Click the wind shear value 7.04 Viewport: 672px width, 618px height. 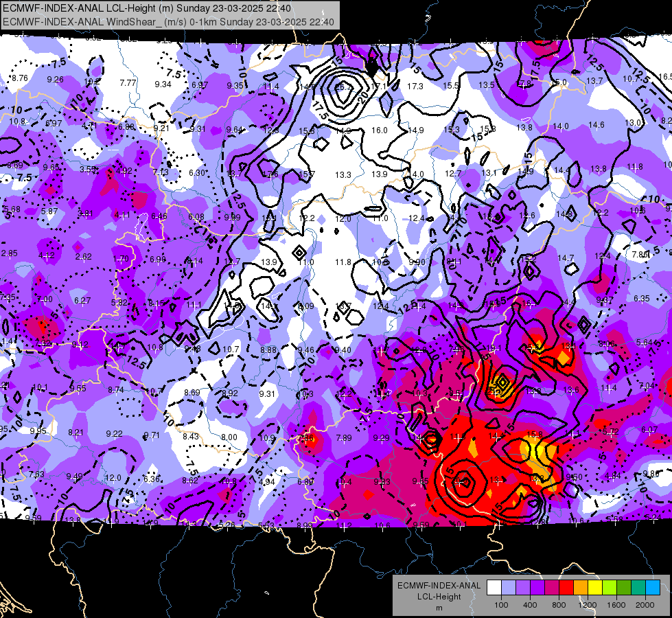point(647,386)
